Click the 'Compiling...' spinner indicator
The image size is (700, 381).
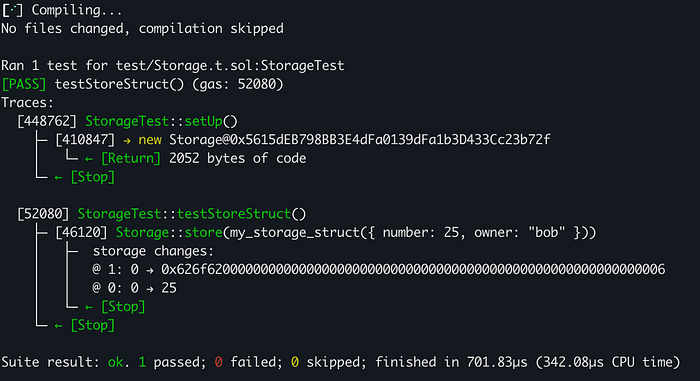click(x=12, y=10)
